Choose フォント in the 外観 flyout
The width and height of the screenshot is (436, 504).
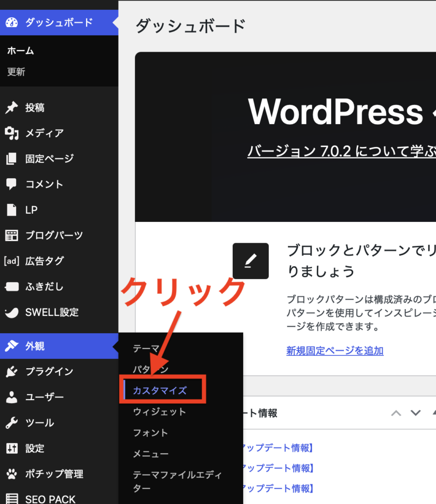[151, 433]
